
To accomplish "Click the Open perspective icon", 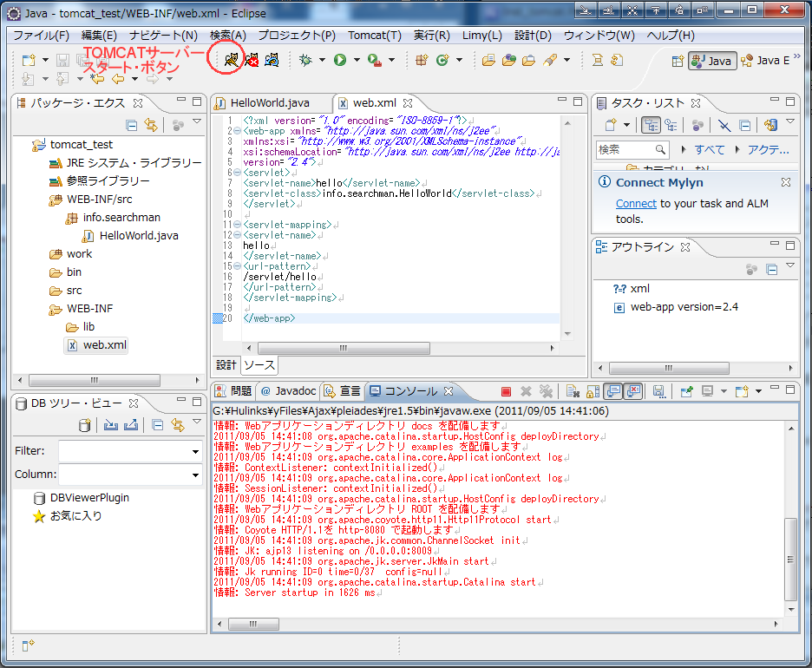I will (678, 61).
